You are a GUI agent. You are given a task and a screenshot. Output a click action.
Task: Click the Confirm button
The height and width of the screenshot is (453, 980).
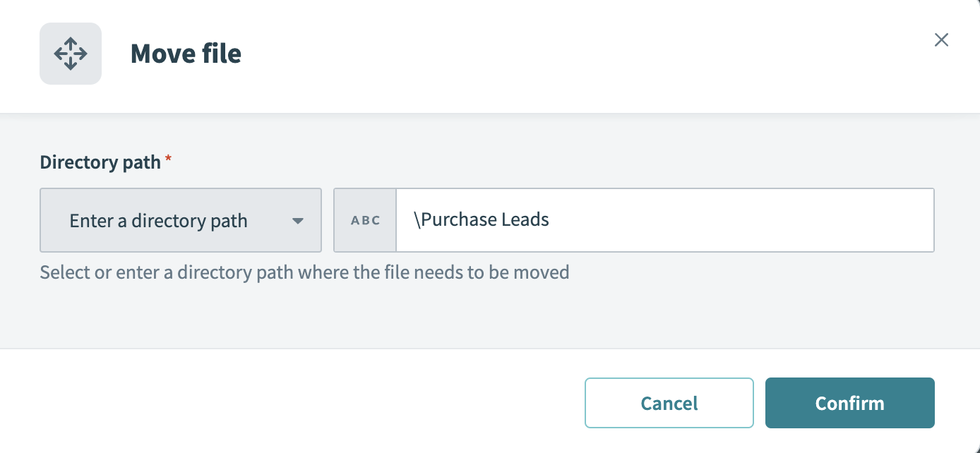[849, 403]
